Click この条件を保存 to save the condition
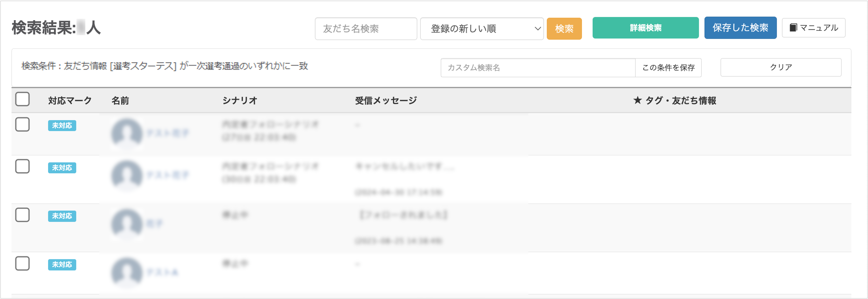Viewport: 868px width, 299px height. (x=668, y=67)
